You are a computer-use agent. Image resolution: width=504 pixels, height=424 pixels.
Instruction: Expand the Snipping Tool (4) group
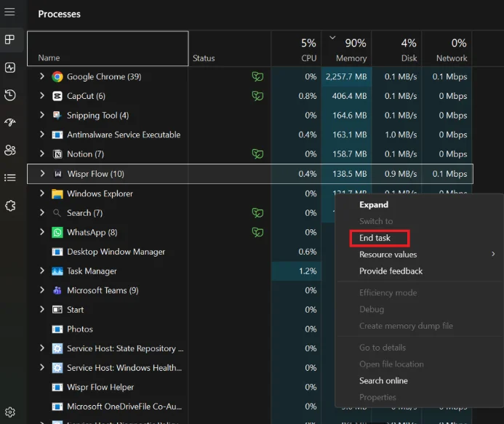[x=42, y=115]
